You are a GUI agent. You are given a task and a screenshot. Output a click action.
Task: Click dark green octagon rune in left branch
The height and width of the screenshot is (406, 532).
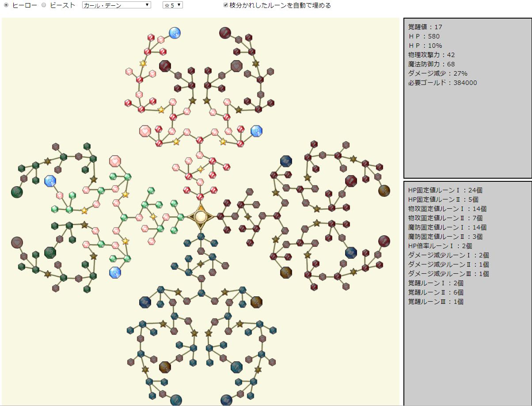coord(50,253)
